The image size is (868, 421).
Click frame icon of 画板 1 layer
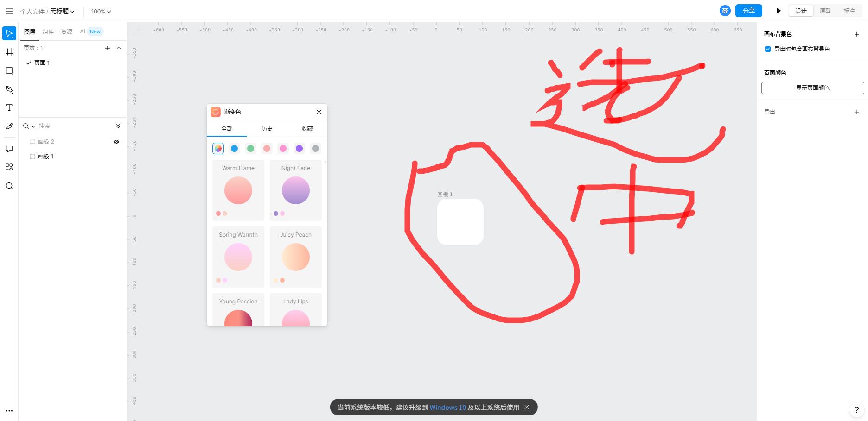(32, 157)
